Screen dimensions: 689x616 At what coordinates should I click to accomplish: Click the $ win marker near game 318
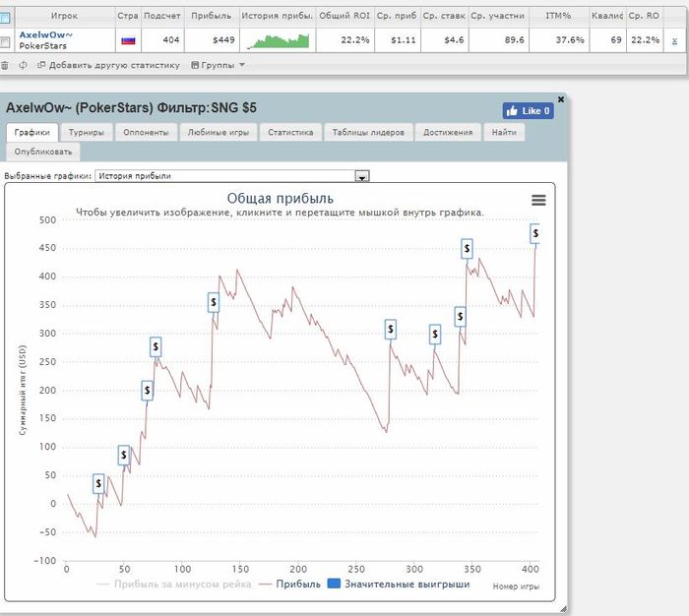(435, 335)
